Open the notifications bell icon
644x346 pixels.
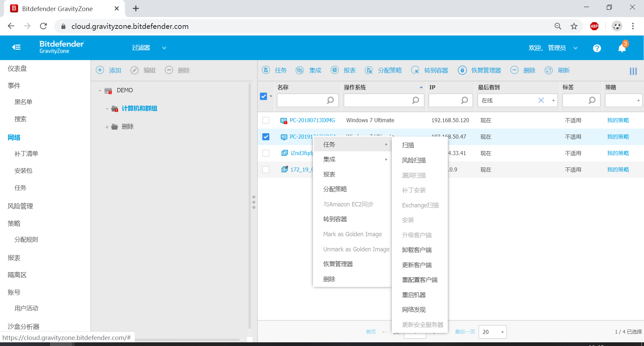[x=622, y=48]
